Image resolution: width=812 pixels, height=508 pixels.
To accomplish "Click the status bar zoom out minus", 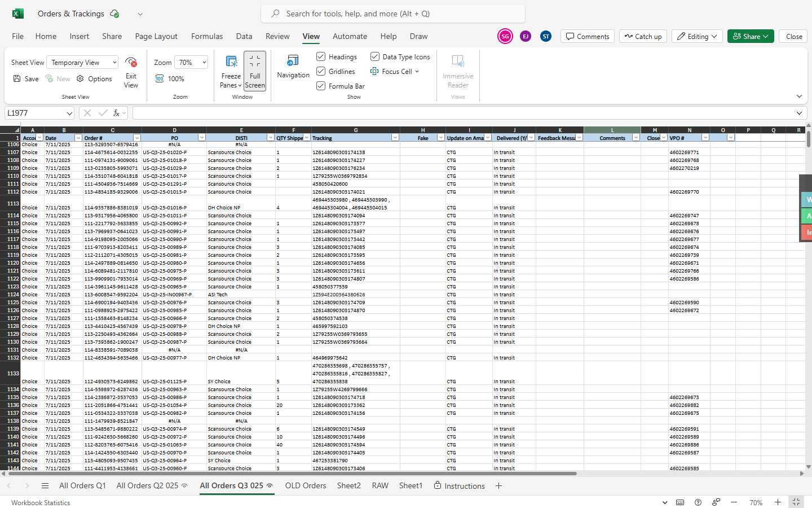I will point(734,502).
